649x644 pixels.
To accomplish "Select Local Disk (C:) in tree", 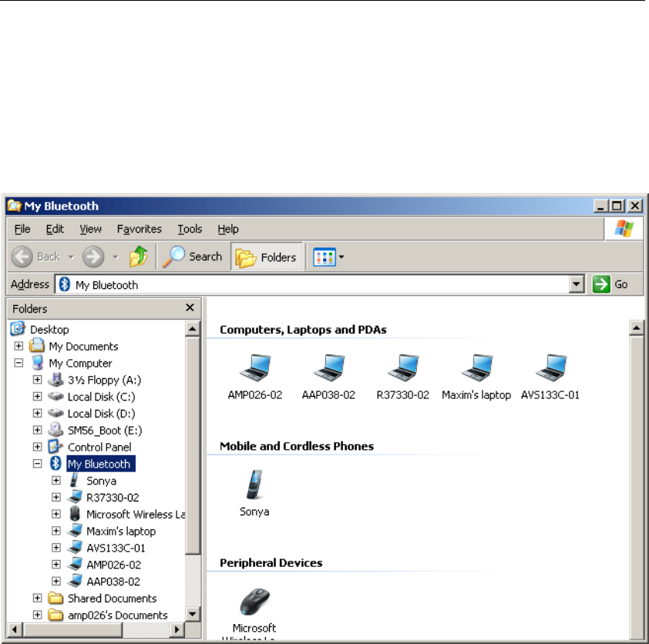I will point(102,397).
